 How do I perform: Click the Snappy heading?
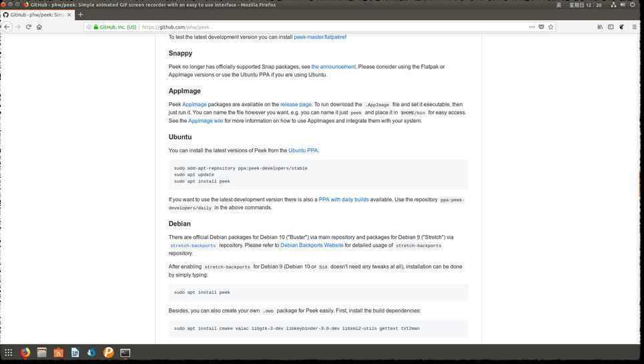(x=180, y=53)
